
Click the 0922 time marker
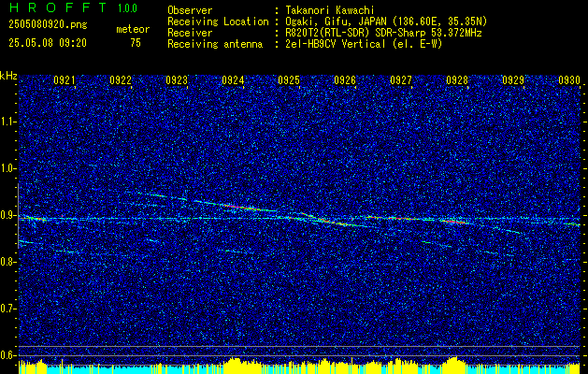(121, 79)
